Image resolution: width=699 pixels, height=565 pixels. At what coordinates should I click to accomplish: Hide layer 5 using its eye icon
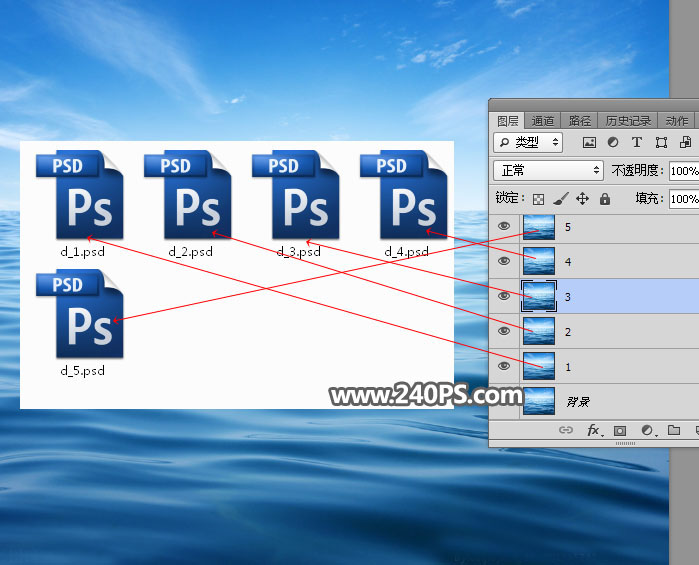(504, 226)
